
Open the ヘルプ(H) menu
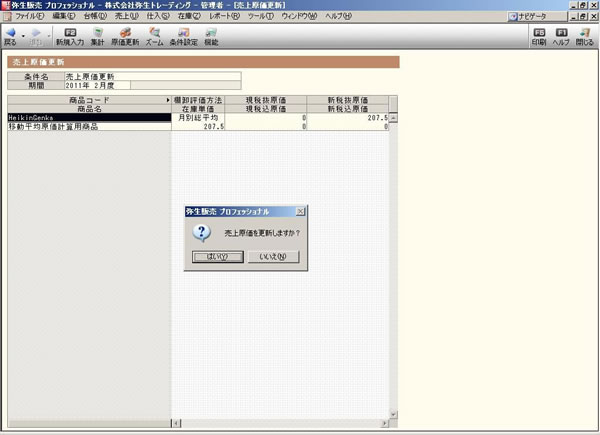338,16
